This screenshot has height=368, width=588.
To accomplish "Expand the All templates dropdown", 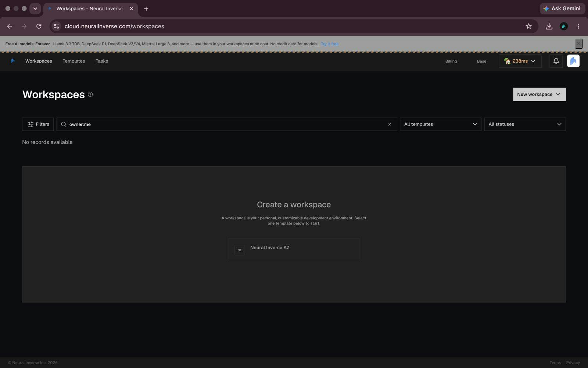I will coord(441,124).
